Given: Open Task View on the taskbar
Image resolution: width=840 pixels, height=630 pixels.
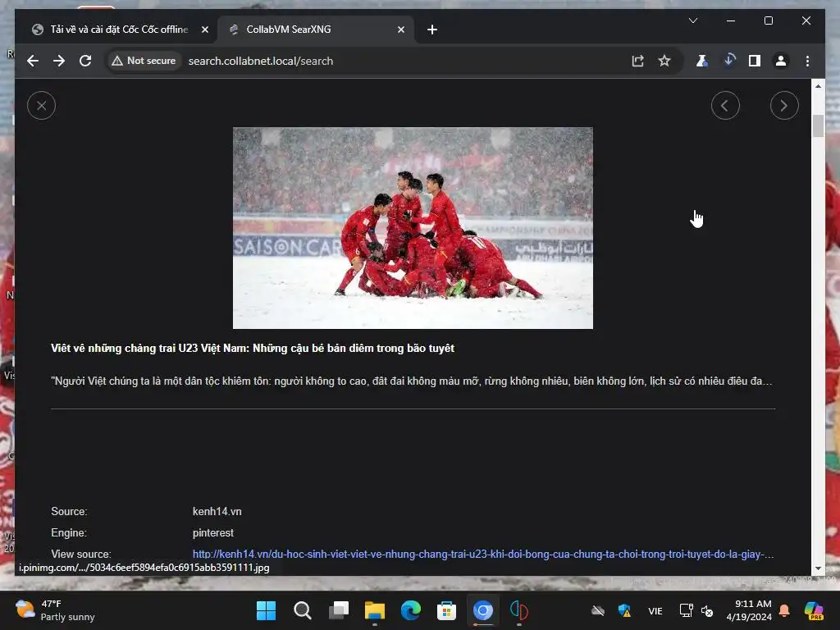Looking at the screenshot, I should pos(339,610).
